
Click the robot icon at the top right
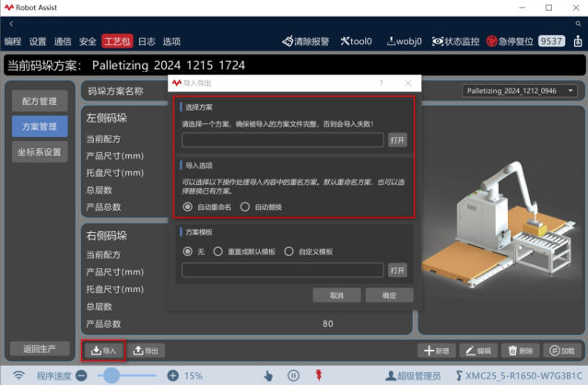(578, 41)
